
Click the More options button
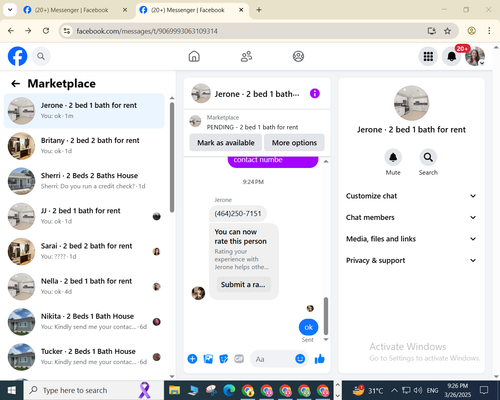pyautogui.click(x=294, y=143)
